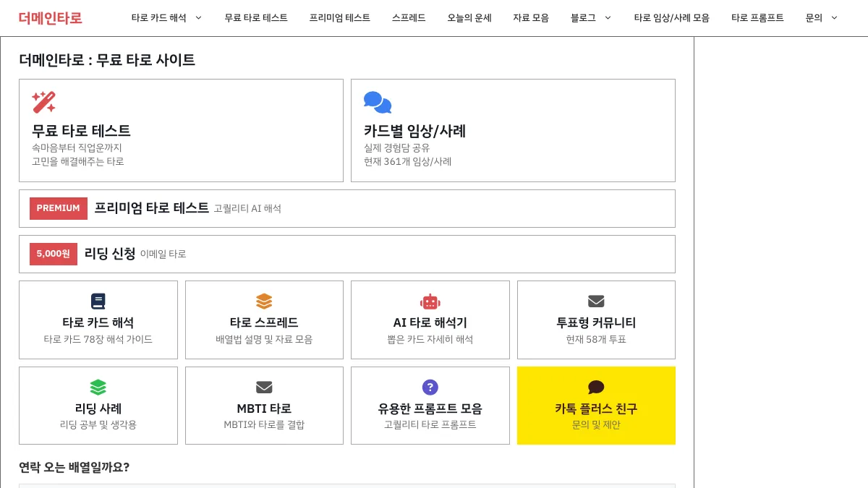Click the heading 연락 오는 배열일까요?
The height and width of the screenshot is (488, 868).
coord(74,467)
